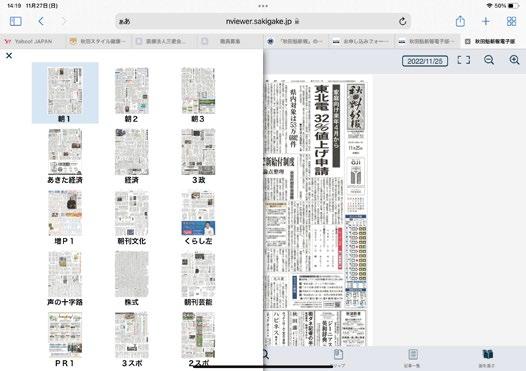Show the tab overview grid icon
The image size is (526, 371).
(x=511, y=21)
